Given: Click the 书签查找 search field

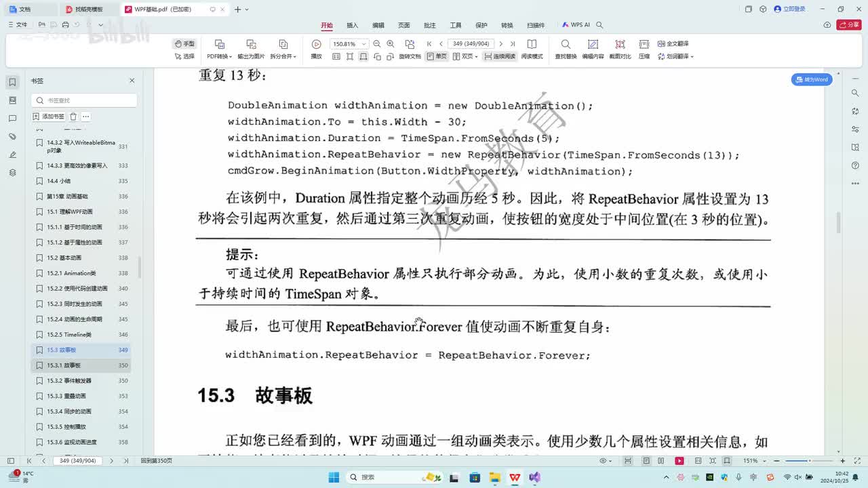Looking at the screenshot, I should pos(84,100).
